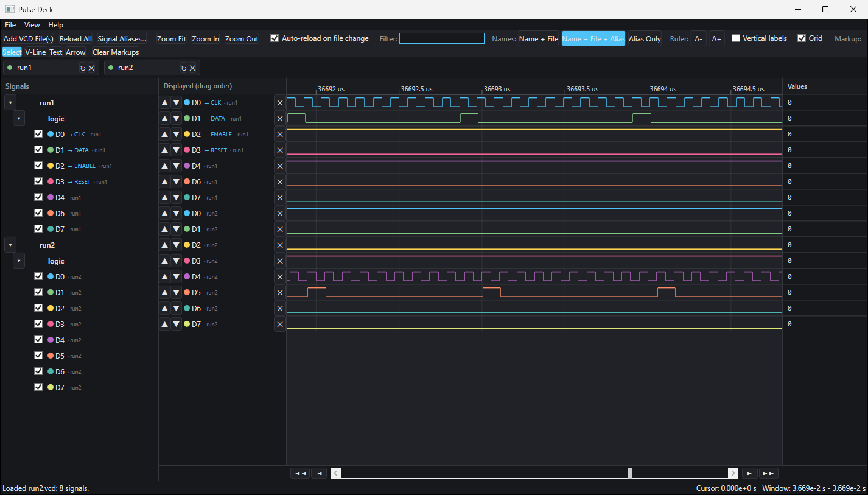868x495 pixels.
Task: Activate the Text markup tool
Action: coord(56,52)
